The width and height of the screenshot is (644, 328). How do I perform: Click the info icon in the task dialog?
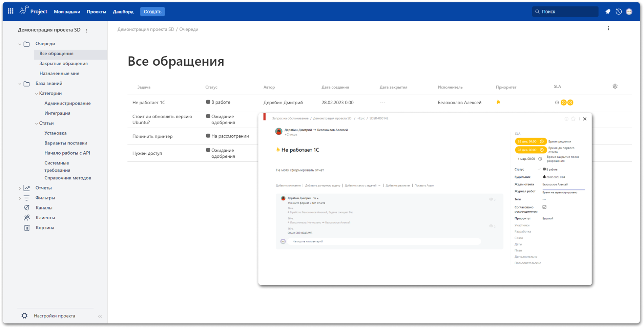566,119
